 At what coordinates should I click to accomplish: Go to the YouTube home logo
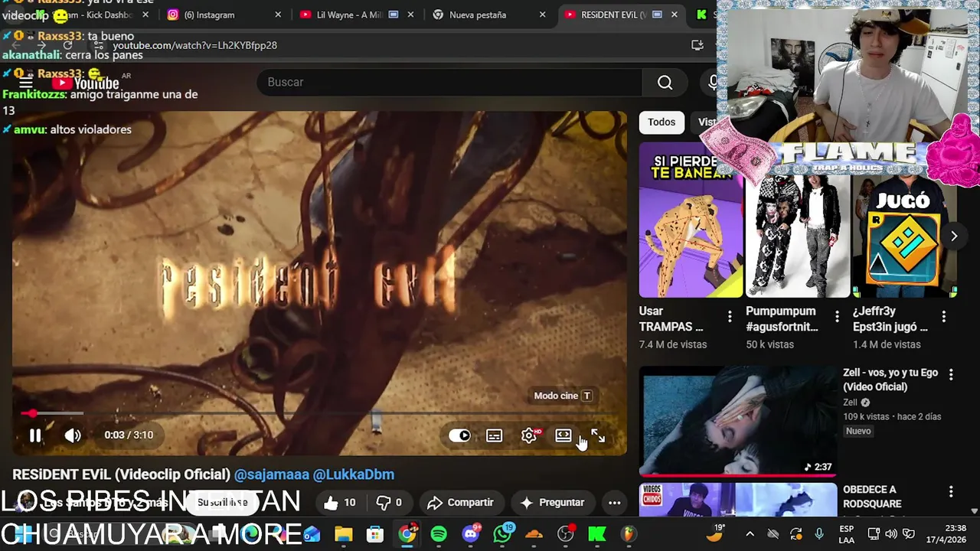86,83
